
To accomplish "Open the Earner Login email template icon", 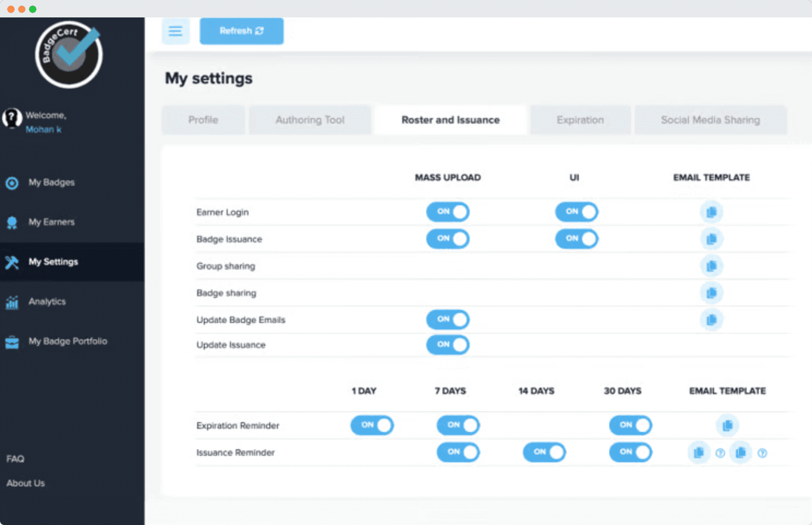I will pyautogui.click(x=711, y=212).
